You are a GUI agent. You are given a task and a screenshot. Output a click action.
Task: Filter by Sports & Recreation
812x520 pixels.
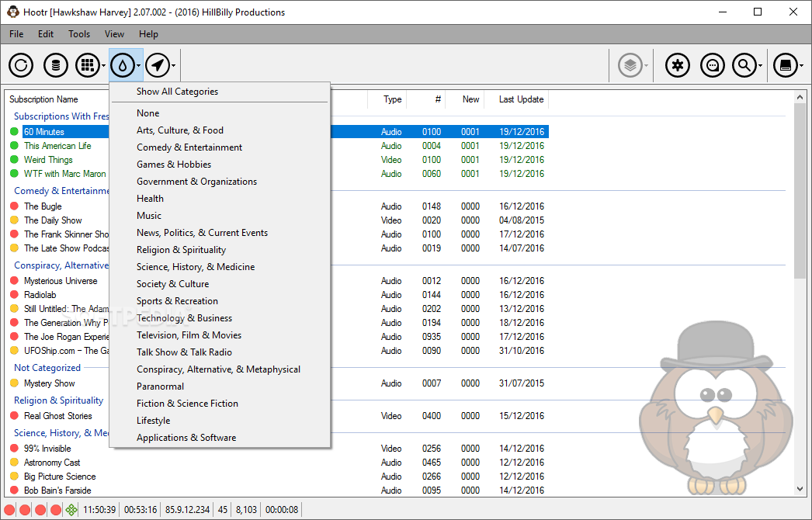click(x=220, y=301)
